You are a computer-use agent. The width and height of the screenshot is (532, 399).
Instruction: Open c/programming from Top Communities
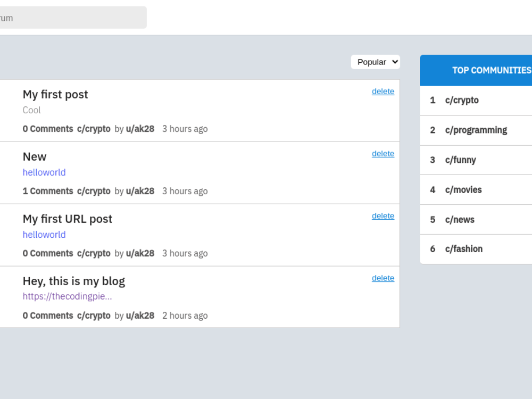476,130
